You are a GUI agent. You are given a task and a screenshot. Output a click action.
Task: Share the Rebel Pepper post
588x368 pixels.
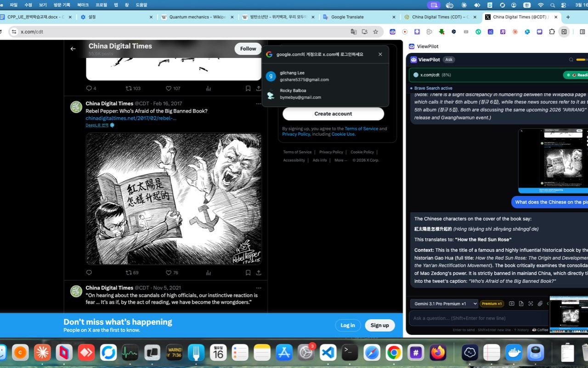259,273
